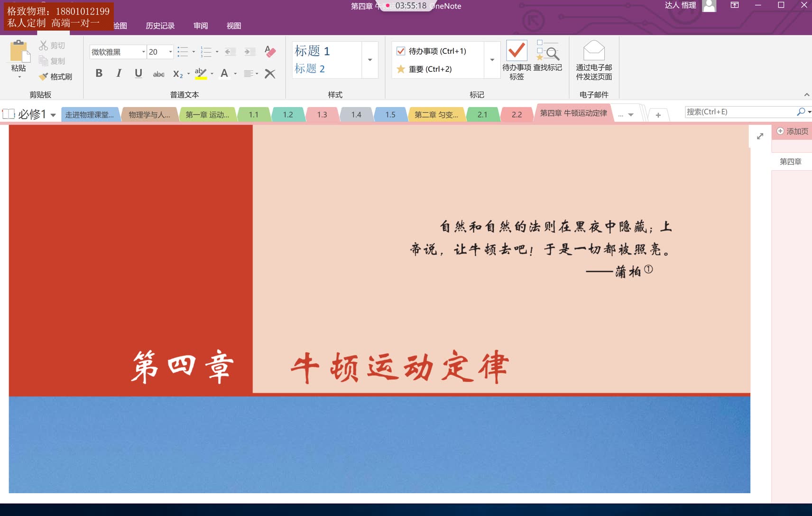The width and height of the screenshot is (812, 516).
Task: Toggle the 重要 (Ctrl+2) star tag
Action: 401,69
